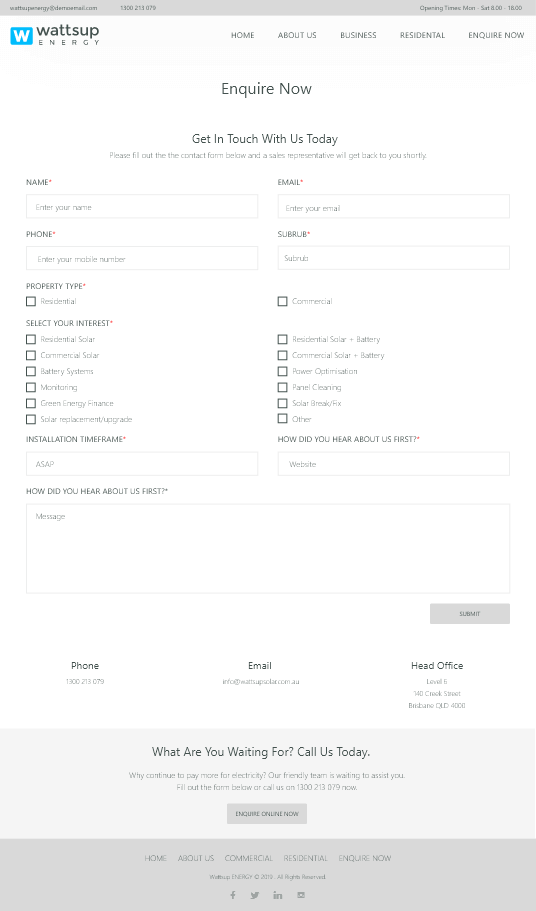Viewport: 536px width, 911px height.
Task: Check the Solar Break/Fix option
Action: [282, 403]
